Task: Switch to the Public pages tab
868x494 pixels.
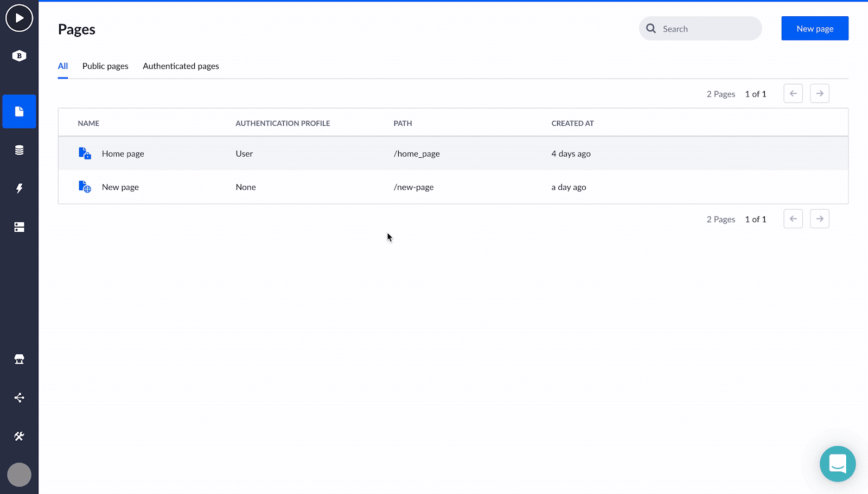Action: point(105,66)
